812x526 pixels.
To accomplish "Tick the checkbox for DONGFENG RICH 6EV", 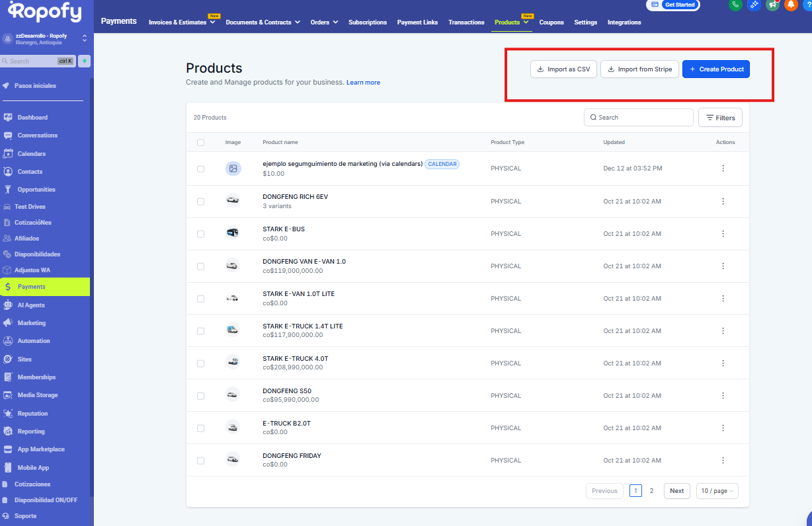I will [x=201, y=202].
